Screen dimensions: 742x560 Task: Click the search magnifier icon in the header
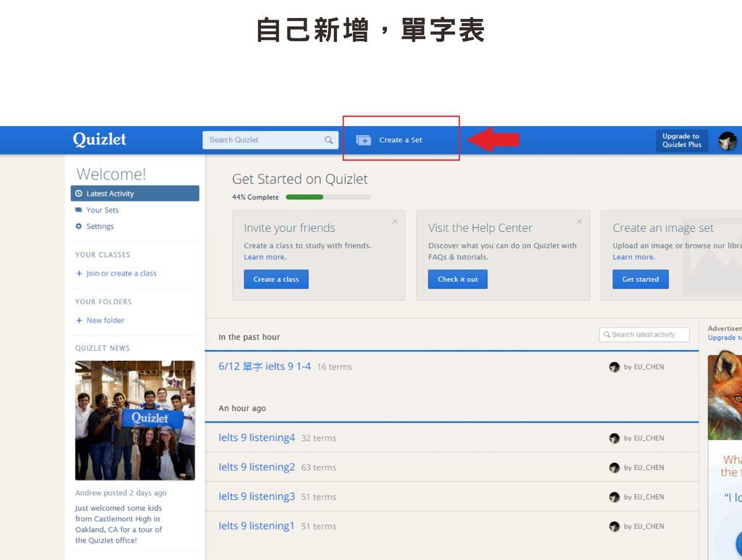(x=328, y=140)
